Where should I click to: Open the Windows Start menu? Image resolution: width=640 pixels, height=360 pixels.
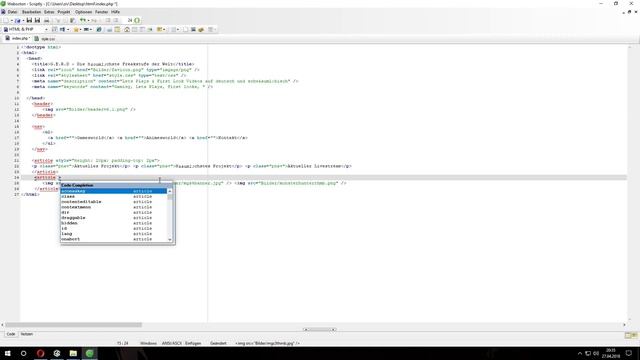[x=7, y=353]
